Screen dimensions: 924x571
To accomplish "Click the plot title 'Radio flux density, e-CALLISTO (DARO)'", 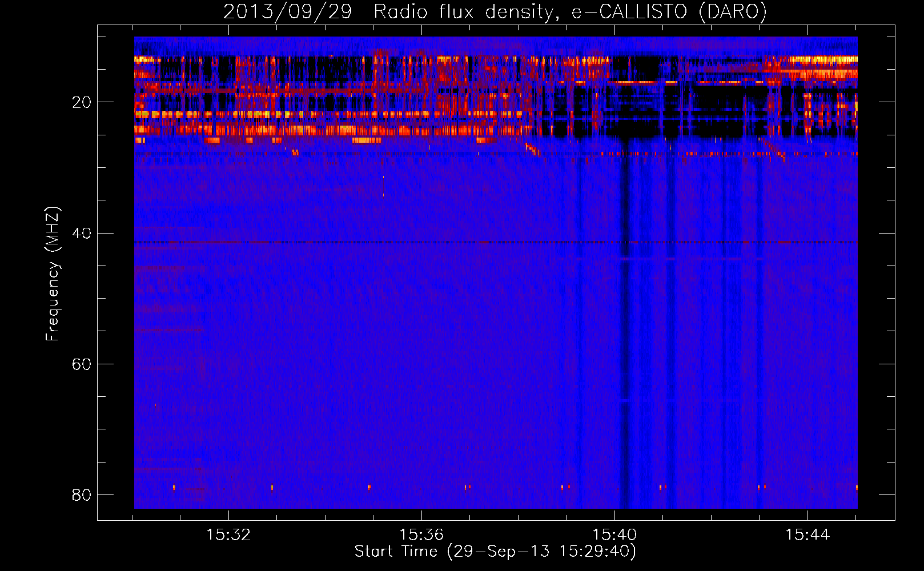I will click(570, 11).
